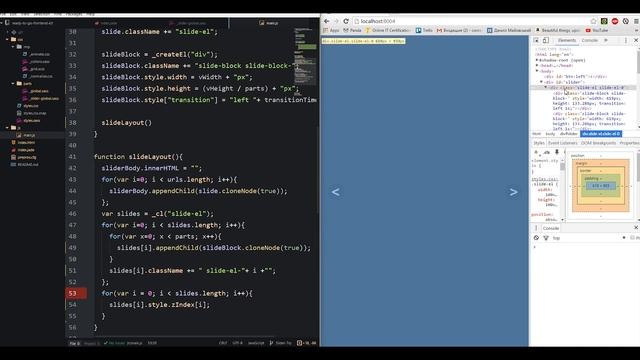Collapse the css folder in the project tree
The width and height of the screenshot is (640, 360).
7,40
